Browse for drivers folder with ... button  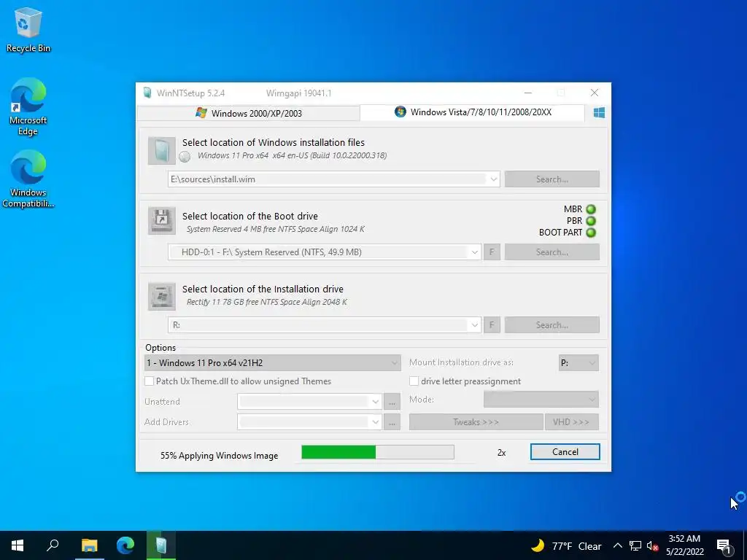tap(392, 422)
